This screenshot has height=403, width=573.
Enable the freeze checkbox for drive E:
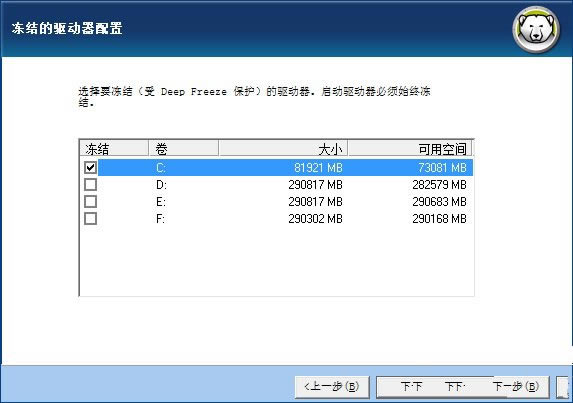click(90, 201)
